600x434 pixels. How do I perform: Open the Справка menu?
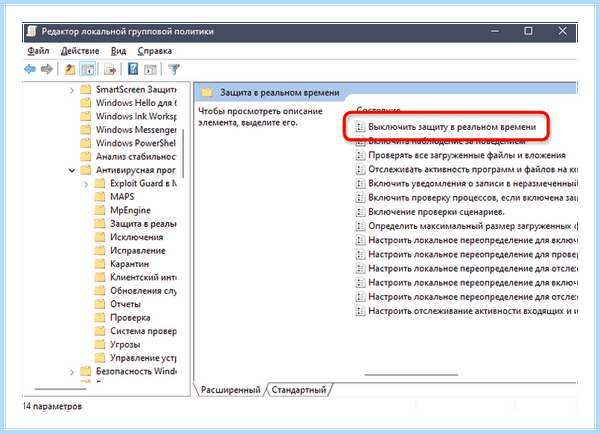click(155, 51)
